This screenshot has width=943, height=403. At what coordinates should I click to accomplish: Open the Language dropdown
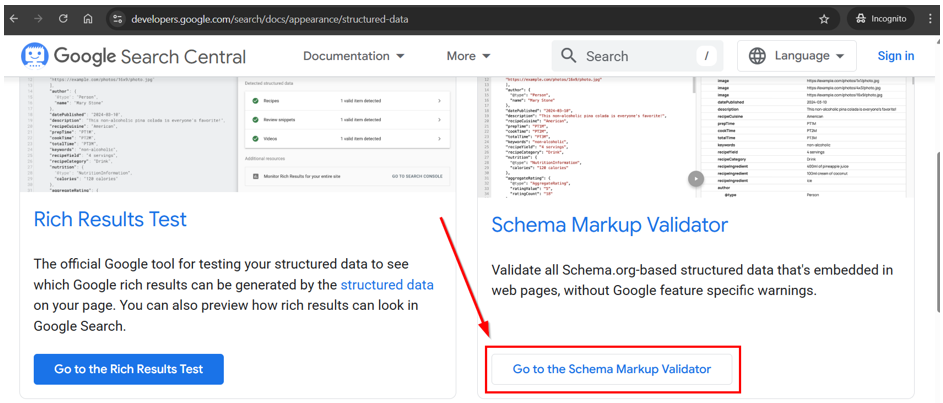click(797, 56)
